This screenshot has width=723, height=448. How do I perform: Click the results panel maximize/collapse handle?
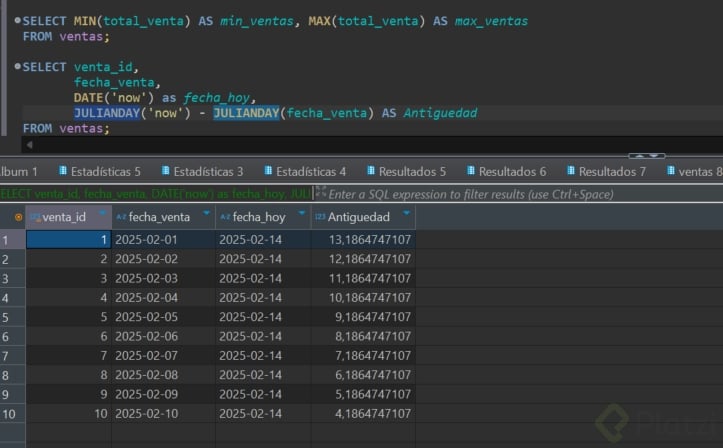point(647,156)
